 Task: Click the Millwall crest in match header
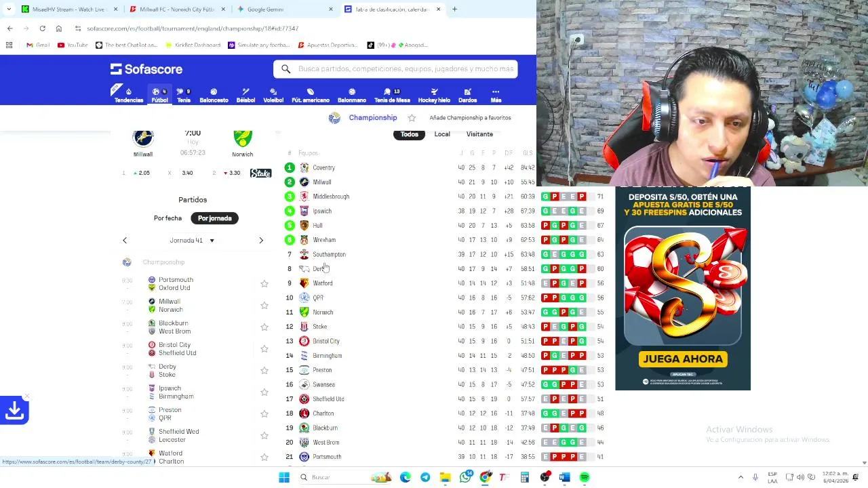tap(143, 138)
